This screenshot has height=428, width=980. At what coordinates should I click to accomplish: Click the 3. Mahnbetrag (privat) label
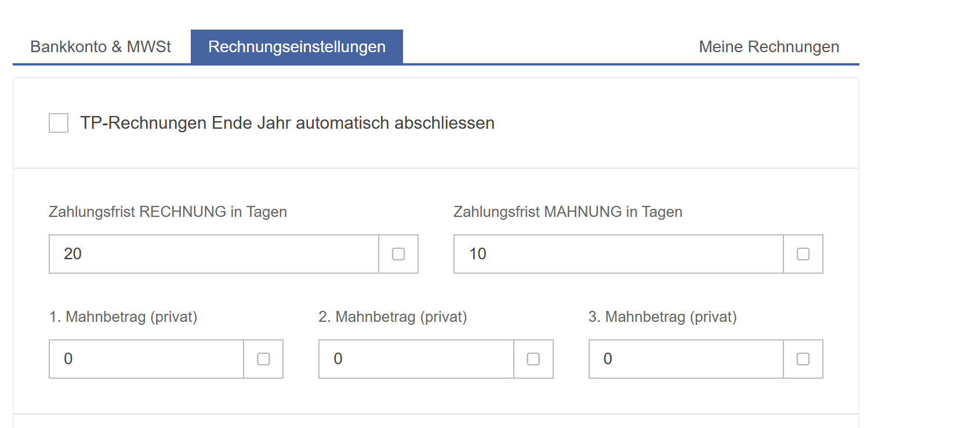pyautogui.click(x=662, y=317)
